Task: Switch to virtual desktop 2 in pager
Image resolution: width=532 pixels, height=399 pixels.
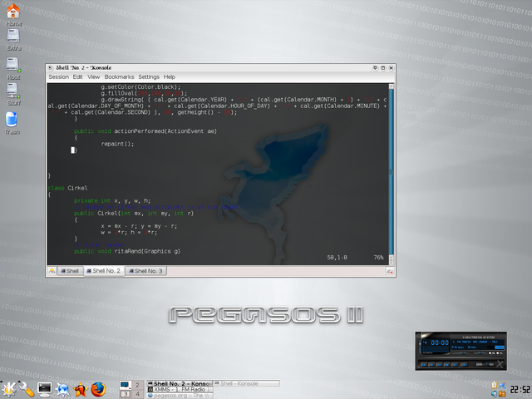Action: tap(137, 385)
